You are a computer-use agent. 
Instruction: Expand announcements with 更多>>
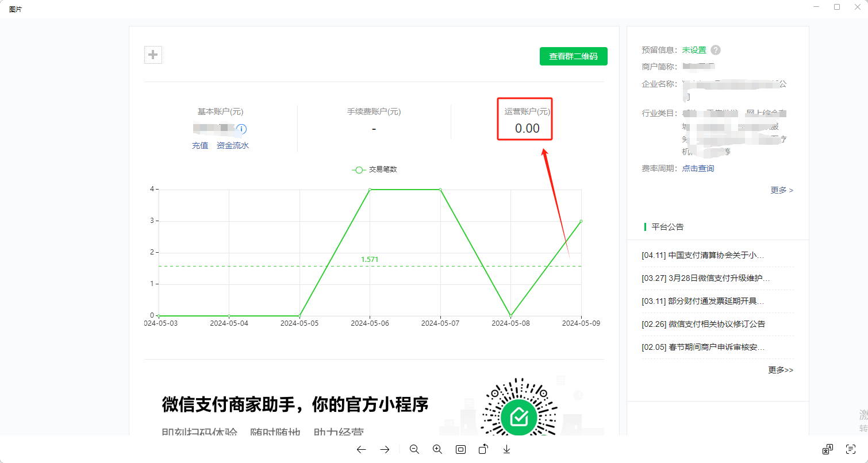click(780, 370)
